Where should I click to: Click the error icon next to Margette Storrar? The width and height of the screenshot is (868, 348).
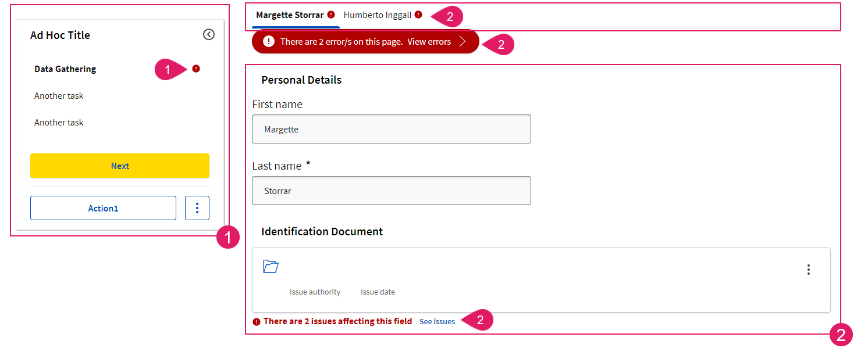[x=331, y=15]
